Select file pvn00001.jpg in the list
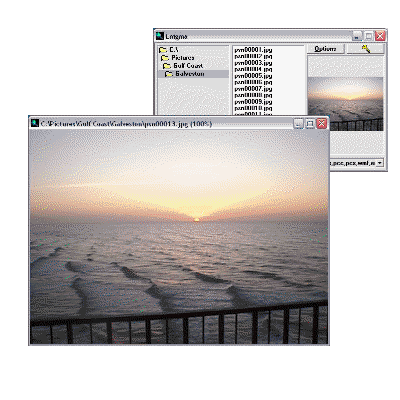The width and height of the screenshot is (400, 400). (x=253, y=50)
